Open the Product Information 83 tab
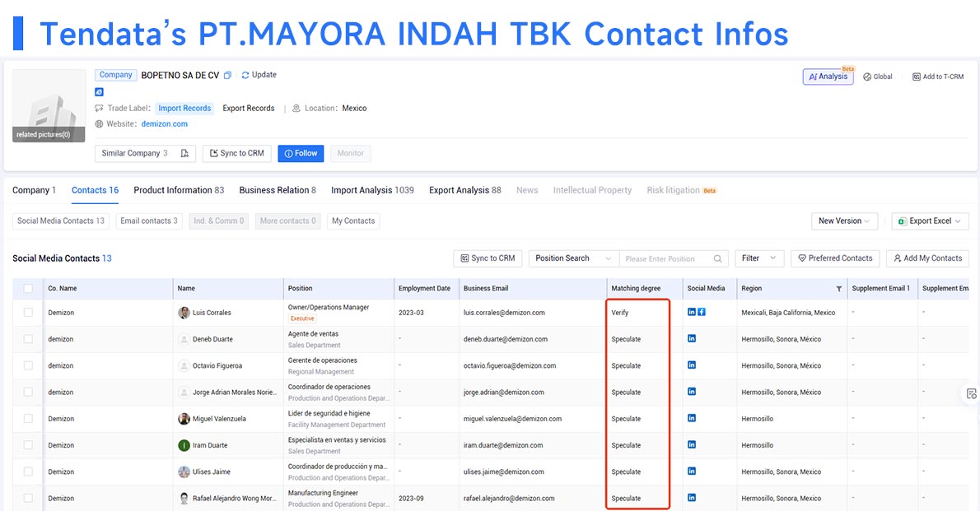Screen dimensions: 980x511 179,190
